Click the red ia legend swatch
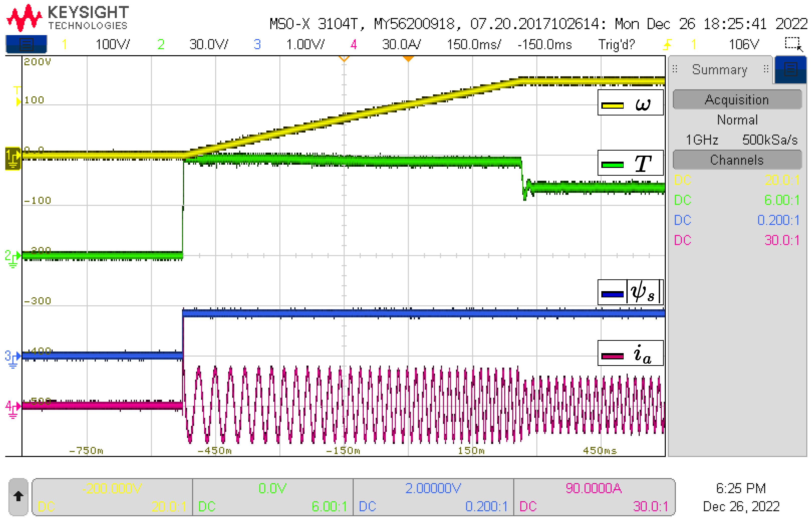Viewport: 812px width, 521px height. 612,356
